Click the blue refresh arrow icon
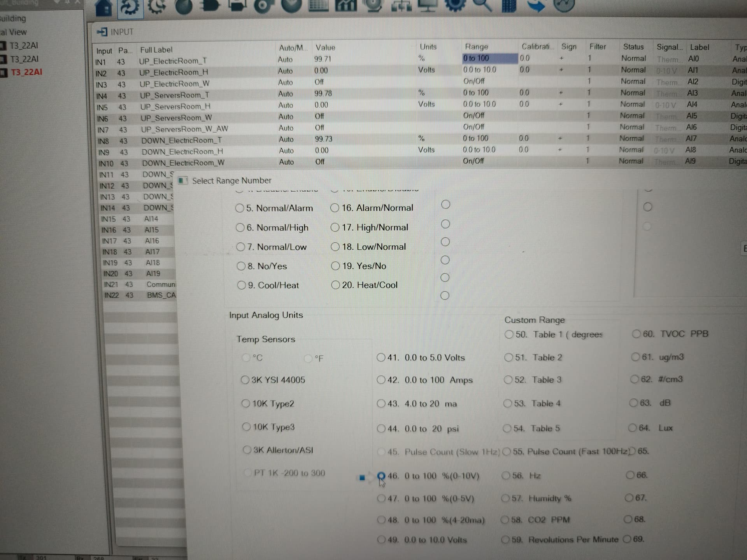747x560 pixels. pos(536,5)
